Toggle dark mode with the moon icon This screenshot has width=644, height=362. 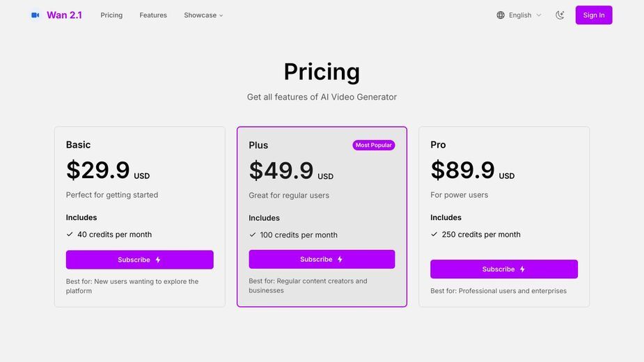560,15
